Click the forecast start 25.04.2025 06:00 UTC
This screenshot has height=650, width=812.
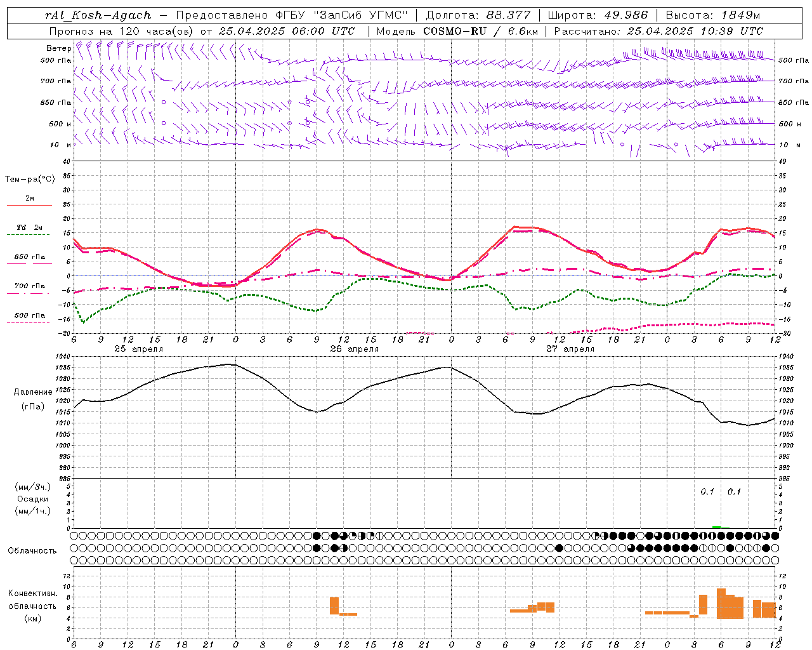tap(287, 31)
